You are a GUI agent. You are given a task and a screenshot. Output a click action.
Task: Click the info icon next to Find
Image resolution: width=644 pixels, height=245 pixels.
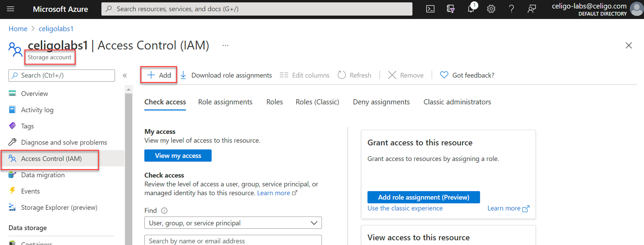pyautogui.click(x=164, y=211)
